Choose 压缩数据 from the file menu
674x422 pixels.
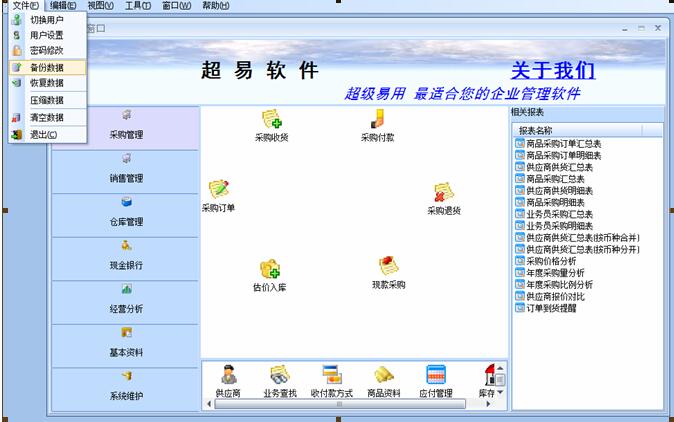(47, 100)
